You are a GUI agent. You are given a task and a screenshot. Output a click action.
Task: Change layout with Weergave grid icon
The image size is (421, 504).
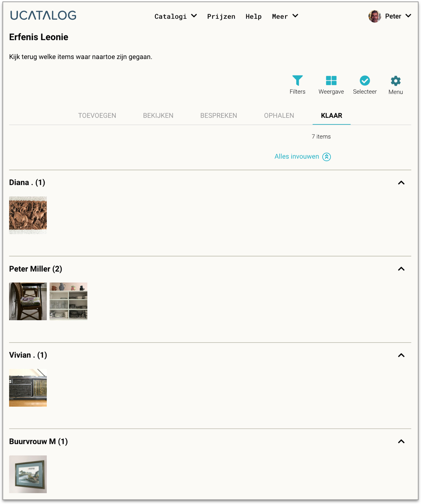click(x=331, y=81)
